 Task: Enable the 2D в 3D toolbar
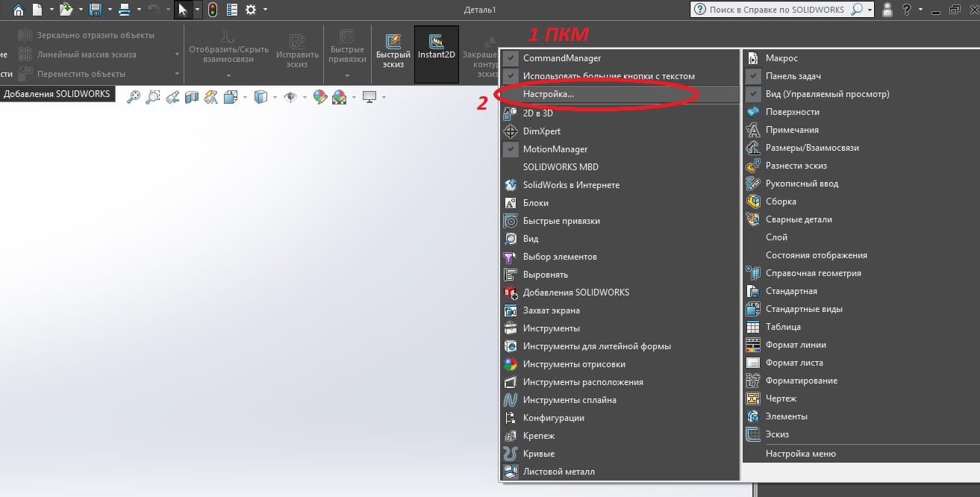point(621,113)
